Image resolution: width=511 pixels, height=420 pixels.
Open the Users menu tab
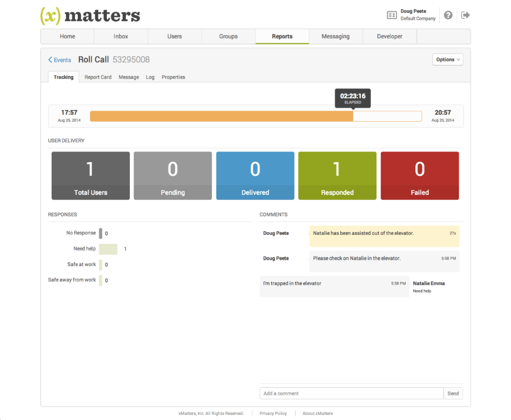[x=174, y=36]
